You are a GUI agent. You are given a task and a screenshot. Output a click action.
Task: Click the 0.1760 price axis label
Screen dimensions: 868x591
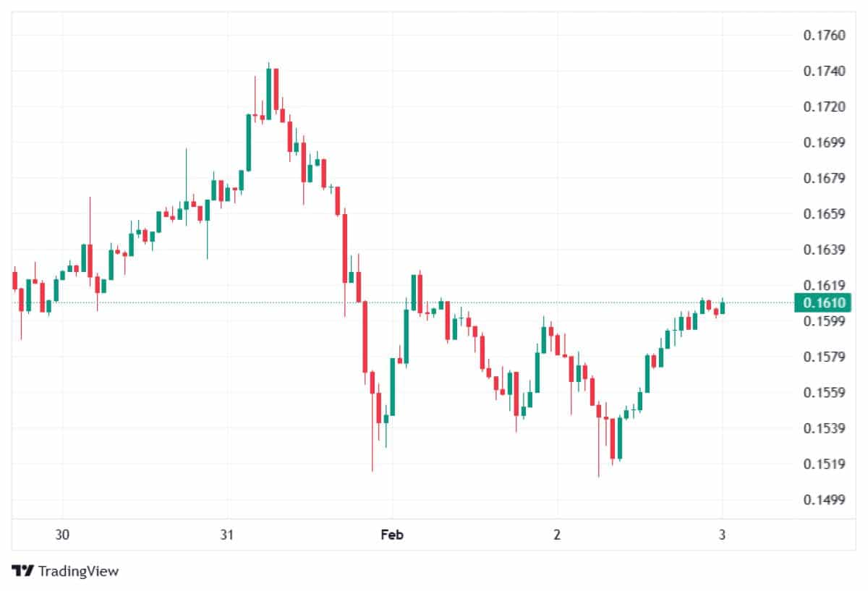pos(825,35)
